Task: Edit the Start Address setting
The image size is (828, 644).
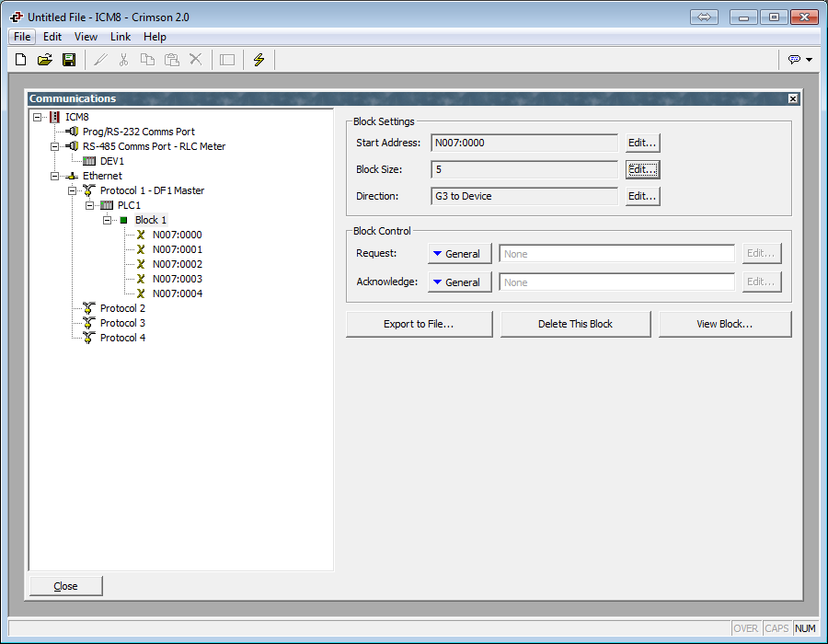Action: (x=643, y=143)
